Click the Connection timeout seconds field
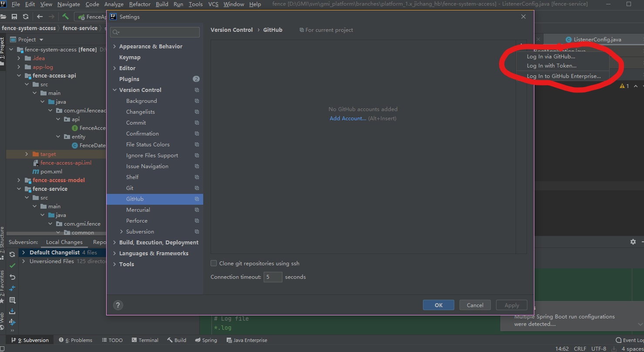This screenshot has width=644, height=352. click(273, 277)
